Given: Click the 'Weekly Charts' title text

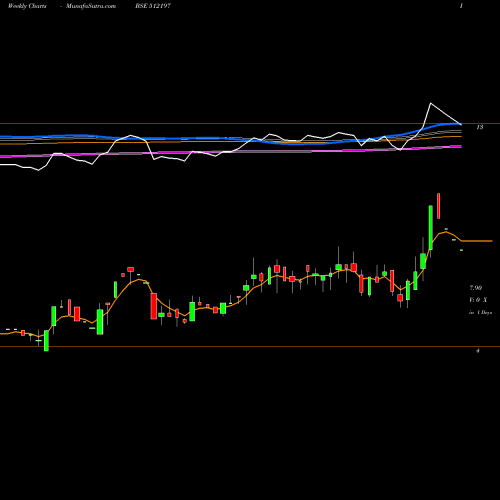Looking at the screenshot, I should point(27,6).
